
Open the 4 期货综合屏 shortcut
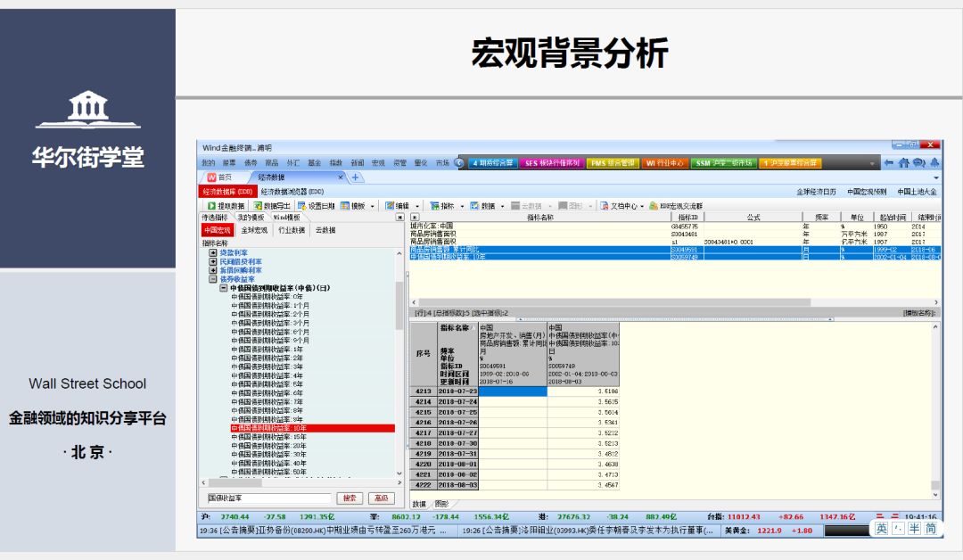pyautogui.click(x=492, y=163)
